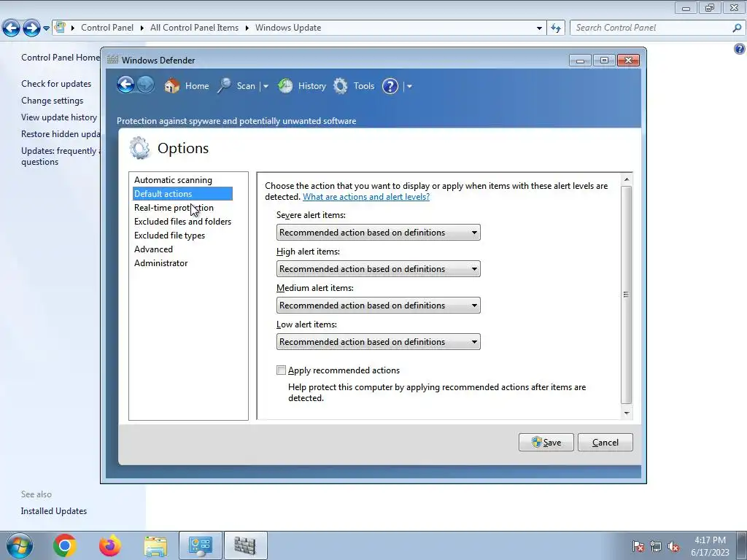The width and height of the screenshot is (747, 560).
Task: Launch Google Chrome from taskbar
Action: [x=65, y=545]
